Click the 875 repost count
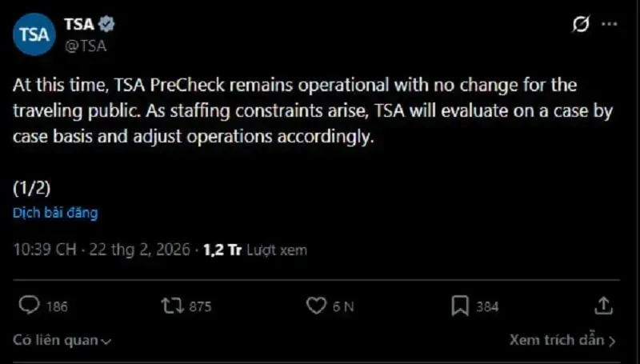640x364 pixels. (199, 306)
